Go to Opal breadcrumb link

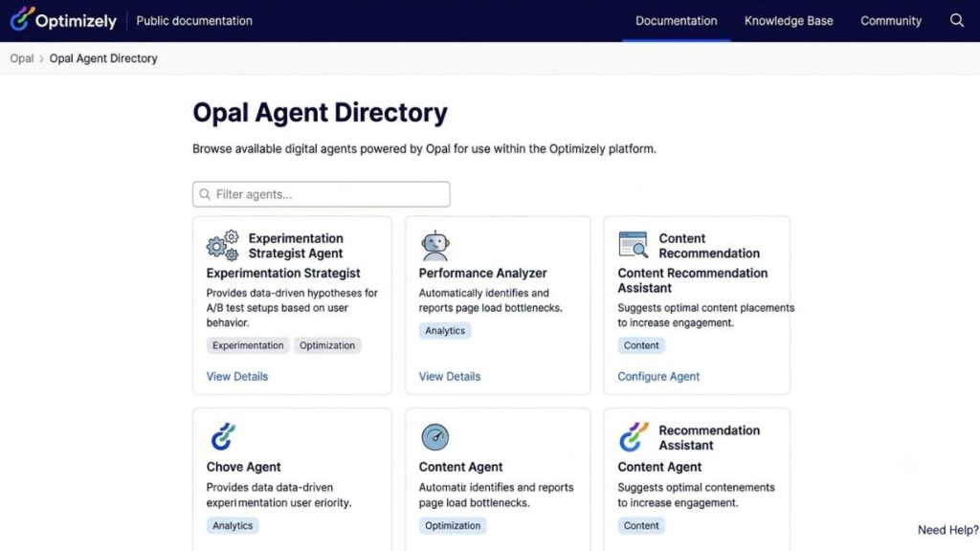point(22,58)
